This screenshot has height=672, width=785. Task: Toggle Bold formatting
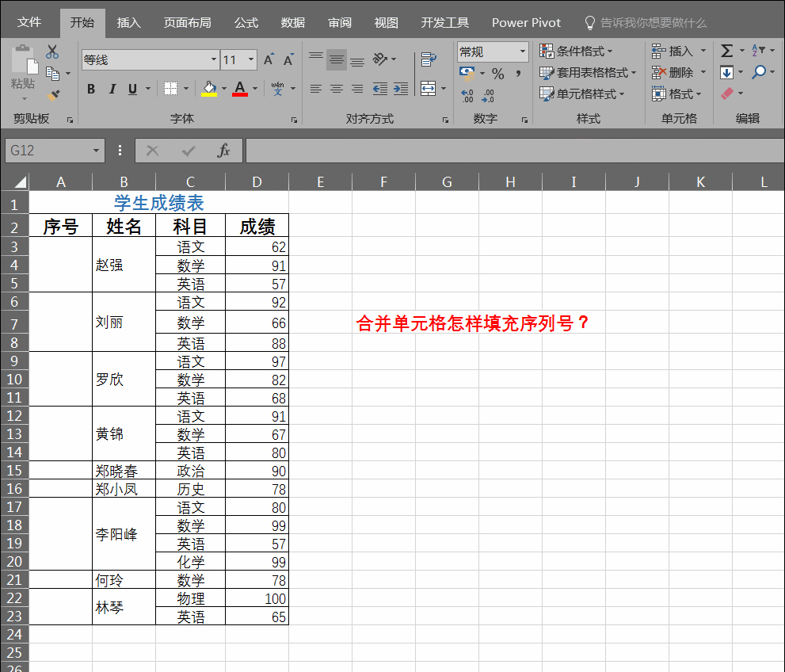tap(90, 89)
